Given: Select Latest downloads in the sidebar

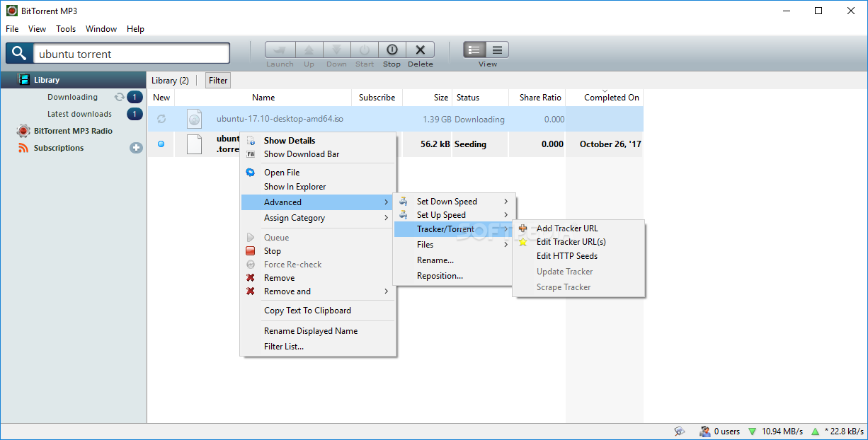Looking at the screenshot, I should 79,114.
